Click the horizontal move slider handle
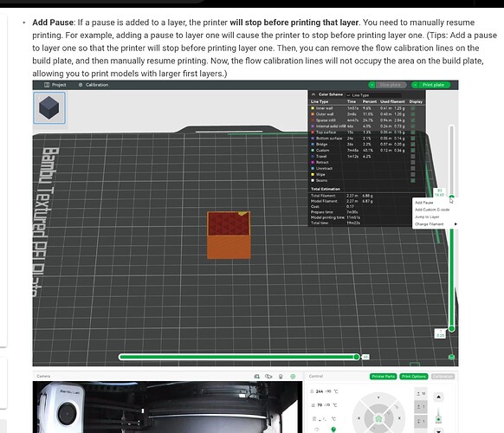The height and width of the screenshot is (433, 504). click(357, 357)
